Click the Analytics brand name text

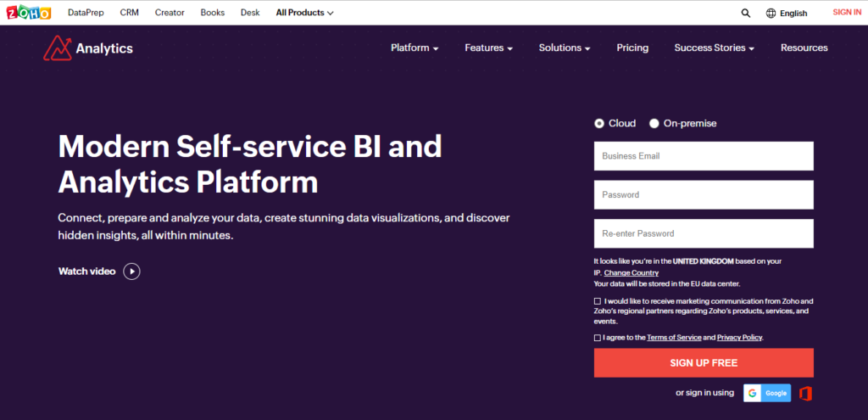point(104,48)
